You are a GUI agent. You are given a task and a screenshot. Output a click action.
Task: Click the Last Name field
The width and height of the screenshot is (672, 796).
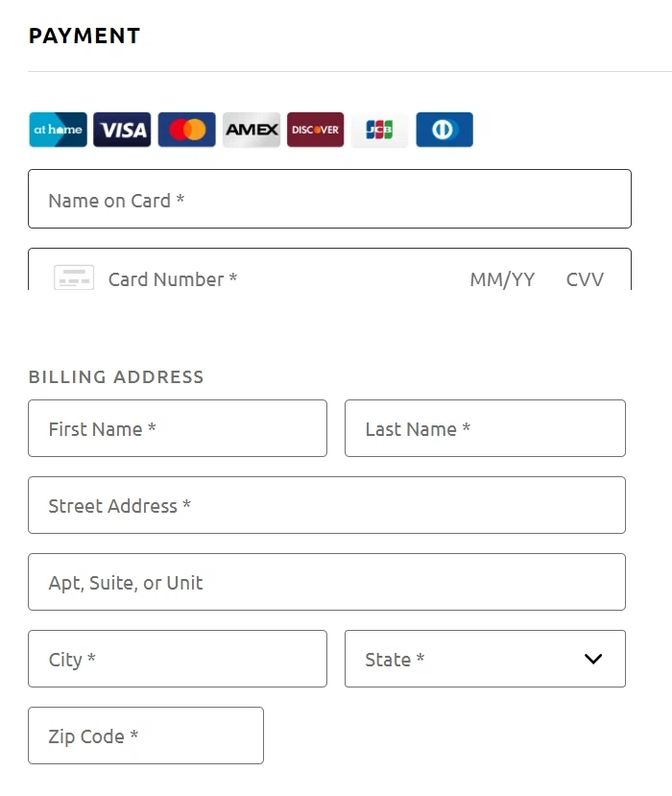tap(485, 428)
